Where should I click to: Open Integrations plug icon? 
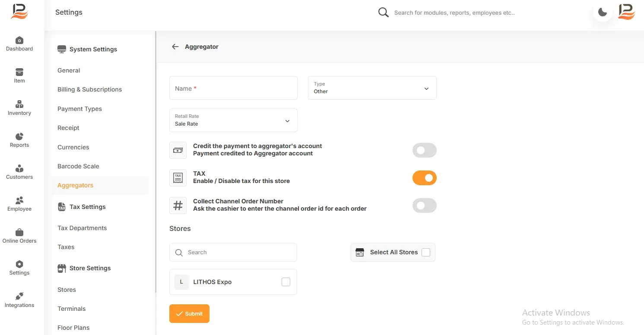pos(19,296)
